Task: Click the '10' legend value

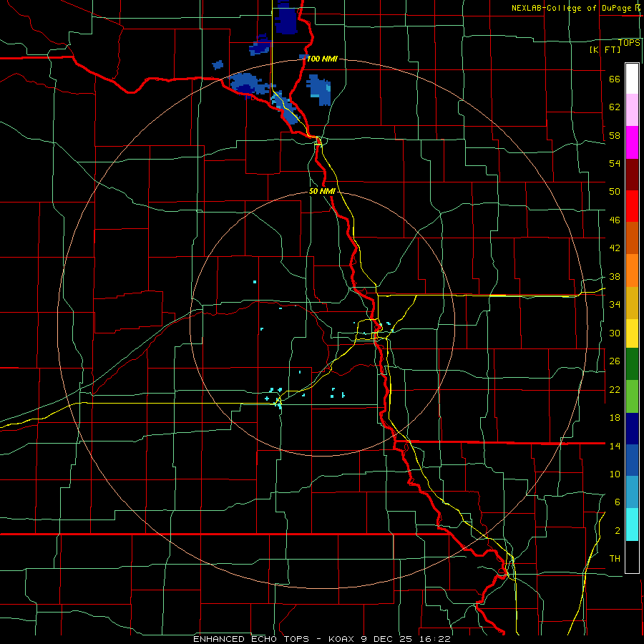Action: [615, 474]
